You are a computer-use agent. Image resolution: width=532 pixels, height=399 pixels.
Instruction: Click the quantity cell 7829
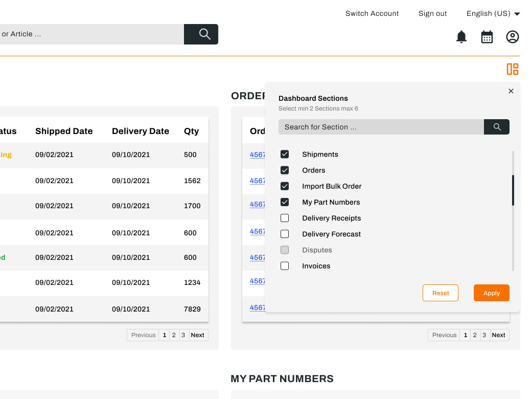192,309
